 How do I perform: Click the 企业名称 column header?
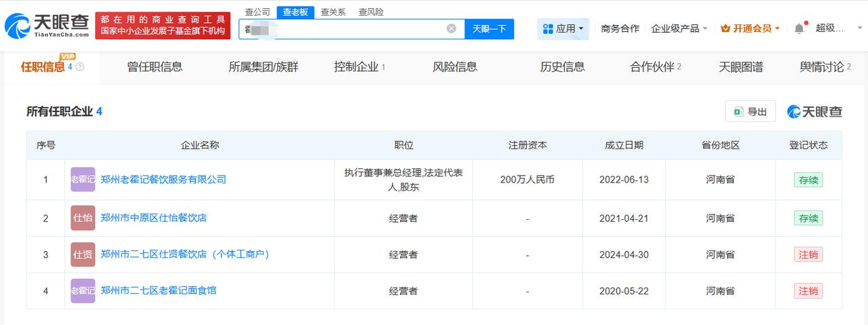tap(200, 145)
